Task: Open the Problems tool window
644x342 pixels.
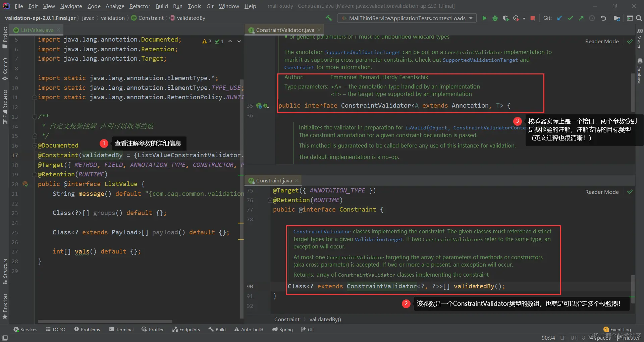Action: point(87,330)
